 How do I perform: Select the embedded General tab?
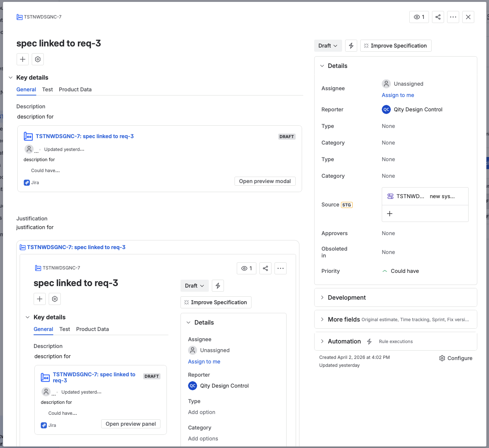tap(43, 329)
